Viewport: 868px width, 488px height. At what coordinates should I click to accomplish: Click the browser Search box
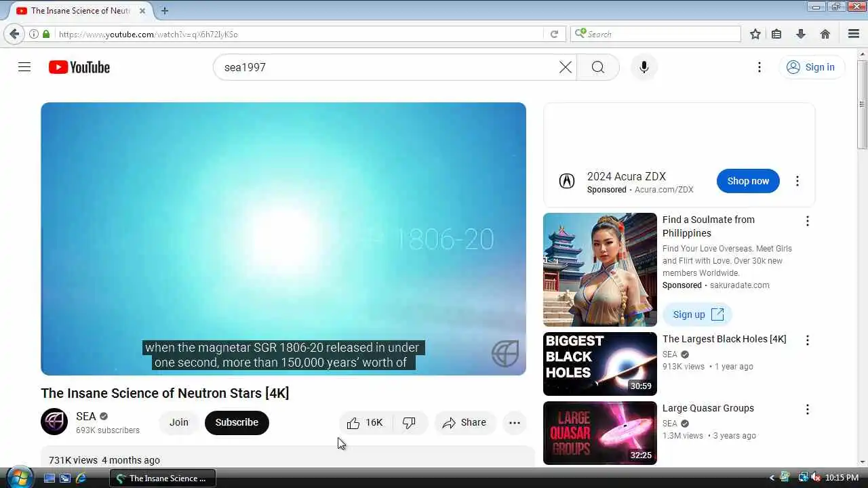(656, 34)
